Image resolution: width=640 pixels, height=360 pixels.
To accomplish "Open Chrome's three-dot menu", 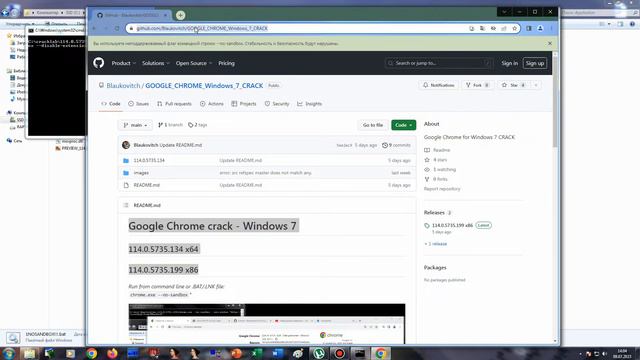I will point(551,28).
